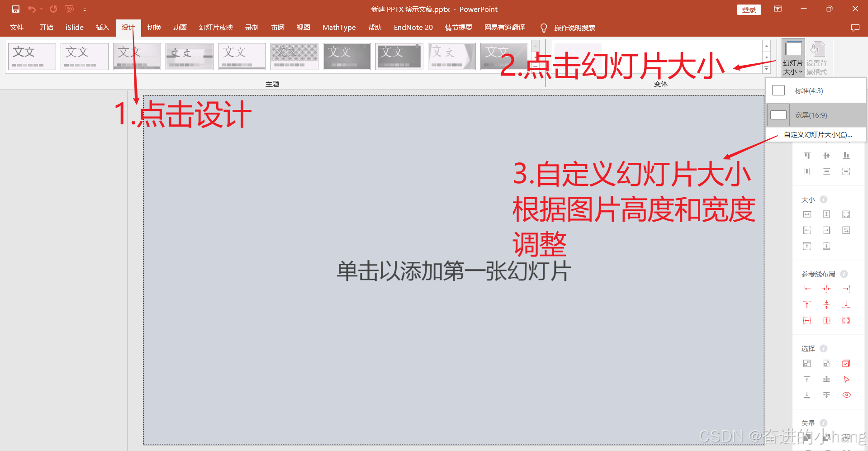Click the Redo/Repeat icon

click(x=53, y=9)
